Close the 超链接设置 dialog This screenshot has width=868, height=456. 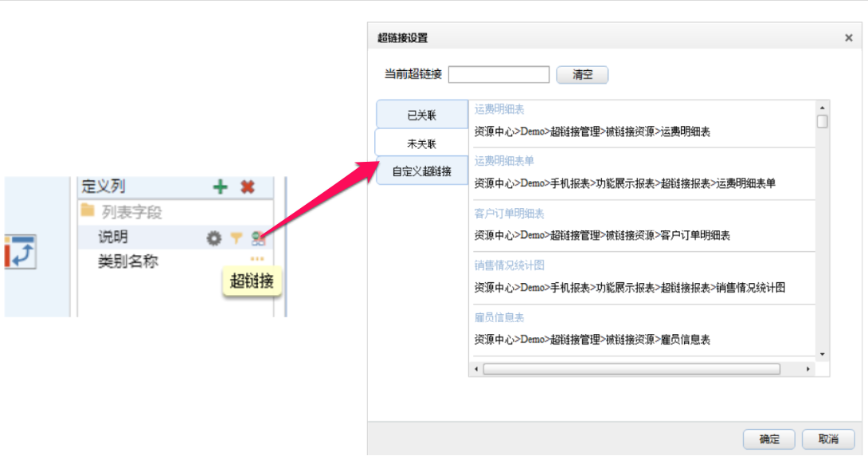pyautogui.click(x=848, y=37)
